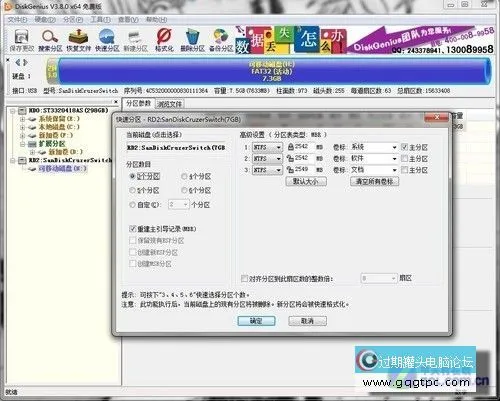Open the 文件 menu
This screenshot has width=500, height=401.
pyautogui.click(x=17, y=20)
